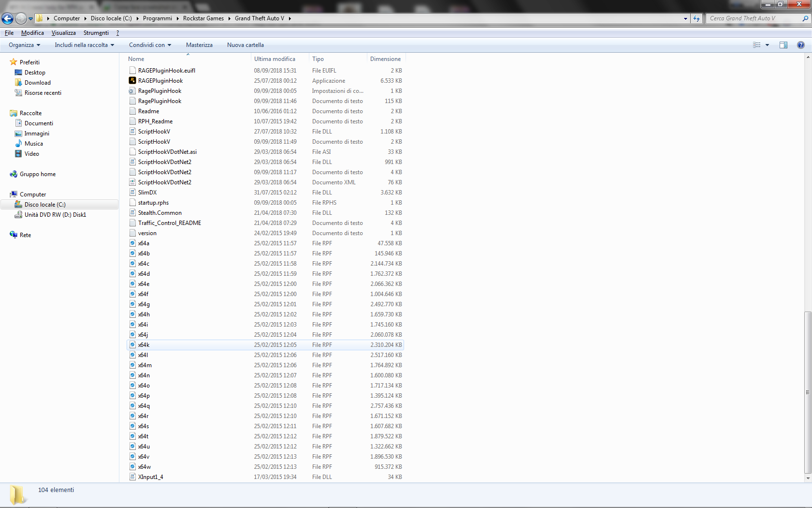Click the Masterizza button
Image resolution: width=812 pixels, height=508 pixels.
click(x=199, y=45)
